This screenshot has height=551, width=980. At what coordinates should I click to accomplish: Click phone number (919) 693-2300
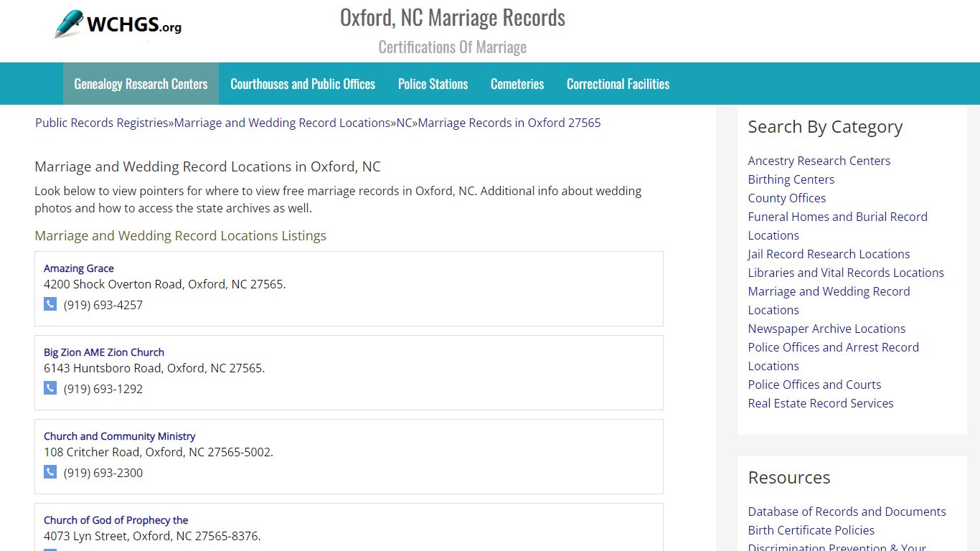[x=103, y=473]
